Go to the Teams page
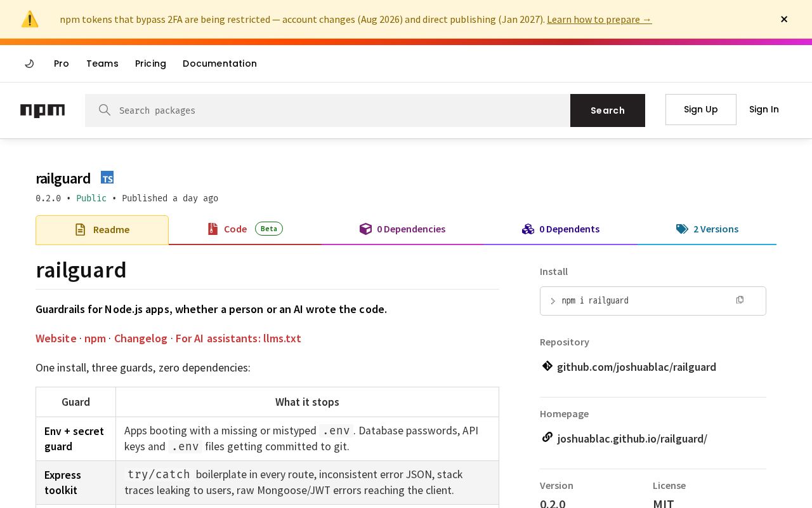812x508 pixels. [102, 63]
